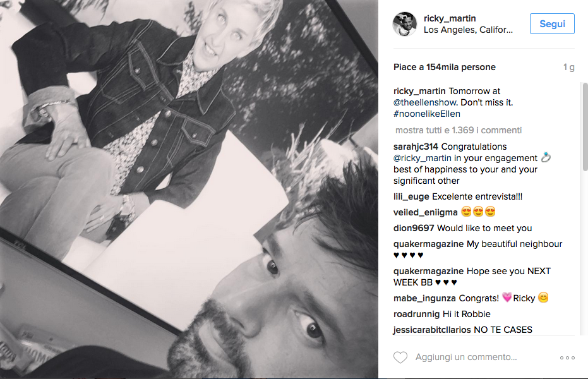Click the Aggiungi un commento field

pos(465,358)
